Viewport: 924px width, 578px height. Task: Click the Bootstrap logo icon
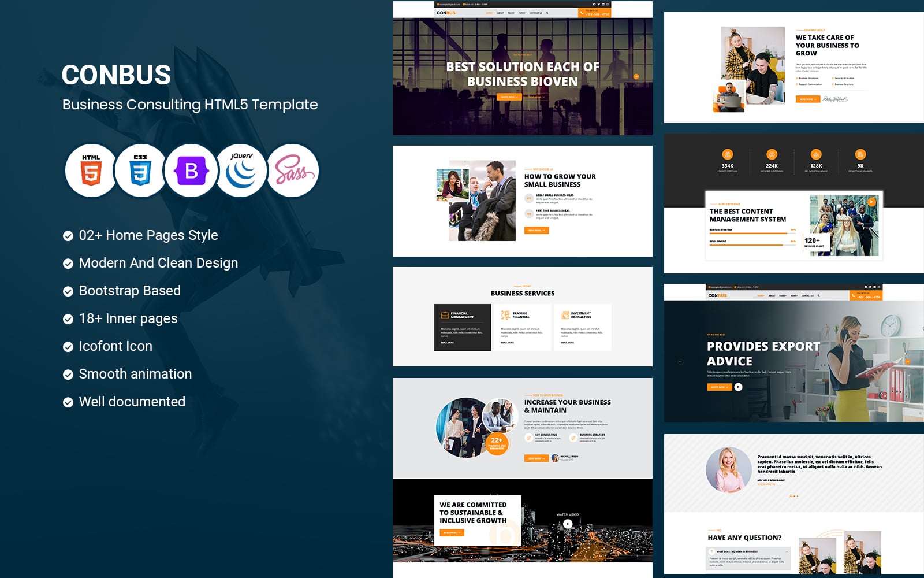tap(193, 171)
